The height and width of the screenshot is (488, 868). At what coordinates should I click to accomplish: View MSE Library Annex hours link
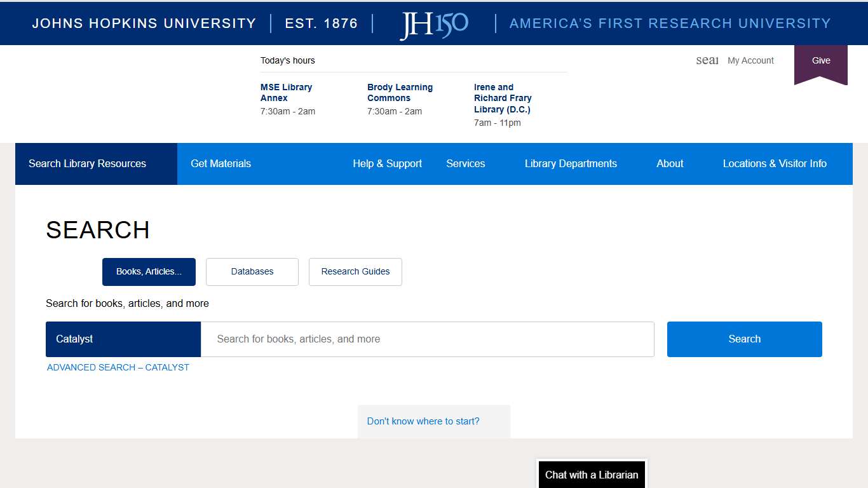[286, 93]
